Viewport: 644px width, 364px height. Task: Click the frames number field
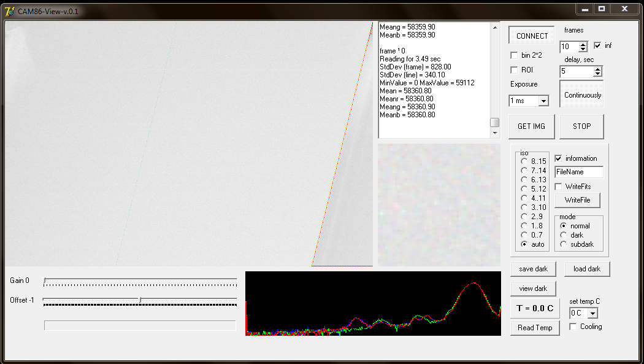pyautogui.click(x=570, y=47)
